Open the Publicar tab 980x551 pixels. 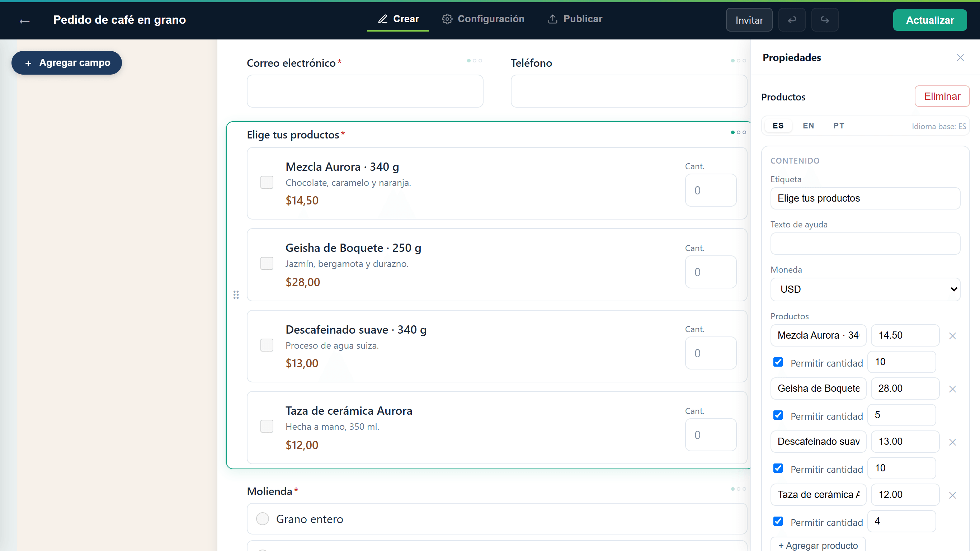coord(575,19)
